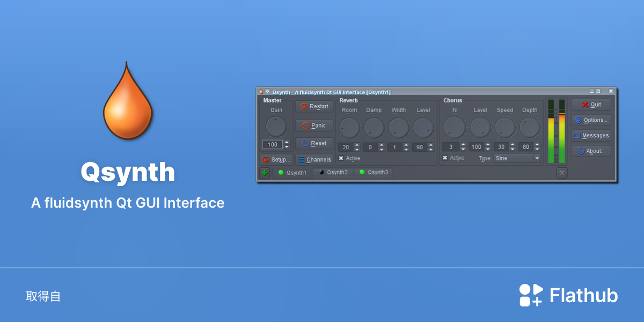Open the Chorus Type dropdown showing Sine

[x=517, y=158]
